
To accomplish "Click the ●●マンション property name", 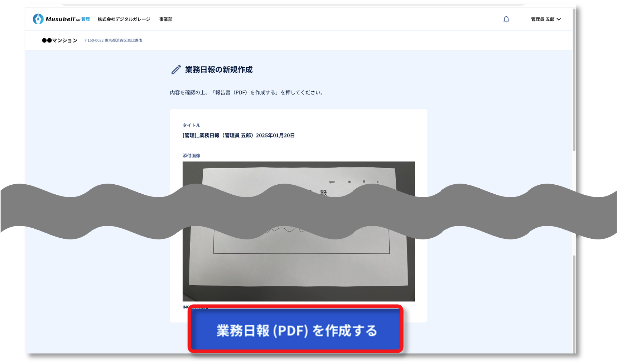I will 59,40.
